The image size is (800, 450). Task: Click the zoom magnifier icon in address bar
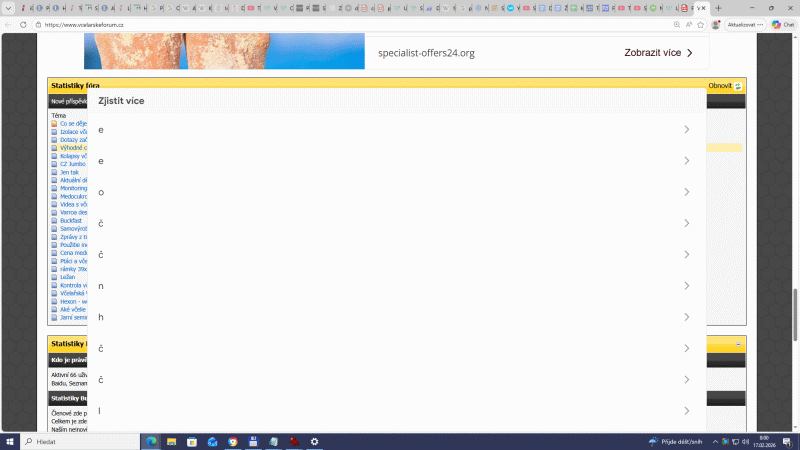click(x=677, y=24)
